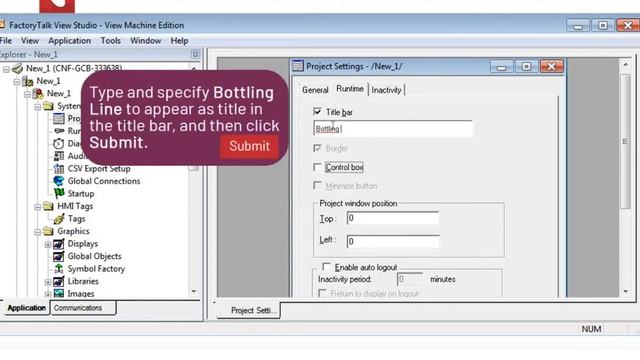Click the New_1 (CNF-GCB) server icon
The height and width of the screenshot is (360, 640).
click(18, 68)
